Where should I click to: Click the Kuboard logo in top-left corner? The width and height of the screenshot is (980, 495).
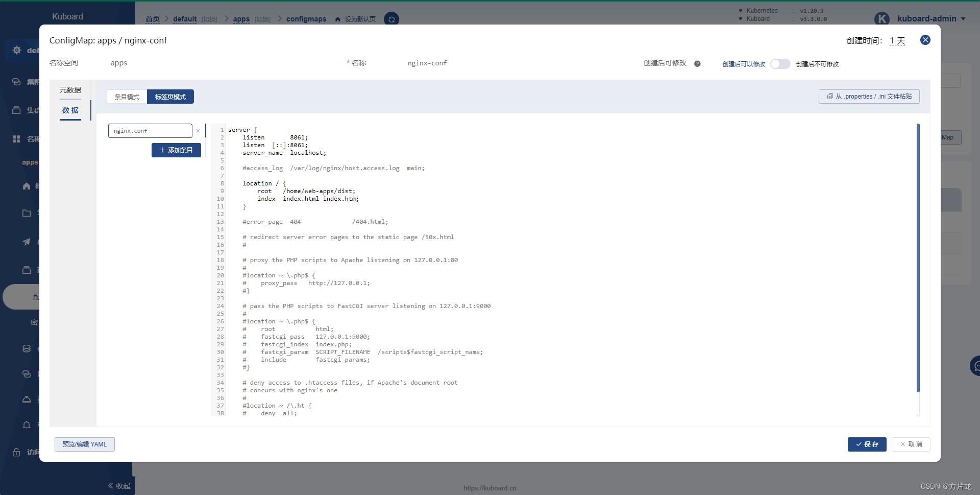click(67, 16)
